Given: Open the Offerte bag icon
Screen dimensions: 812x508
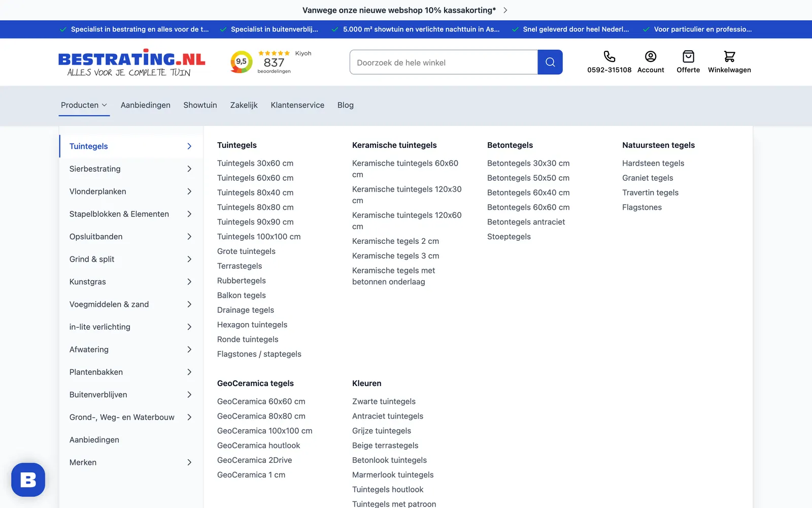Looking at the screenshot, I should [x=688, y=56].
